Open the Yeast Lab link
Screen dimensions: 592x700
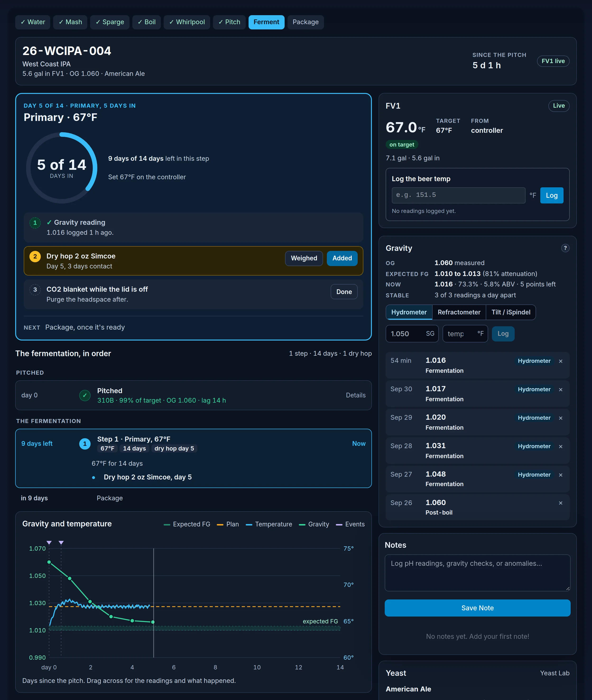pos(555,673)
